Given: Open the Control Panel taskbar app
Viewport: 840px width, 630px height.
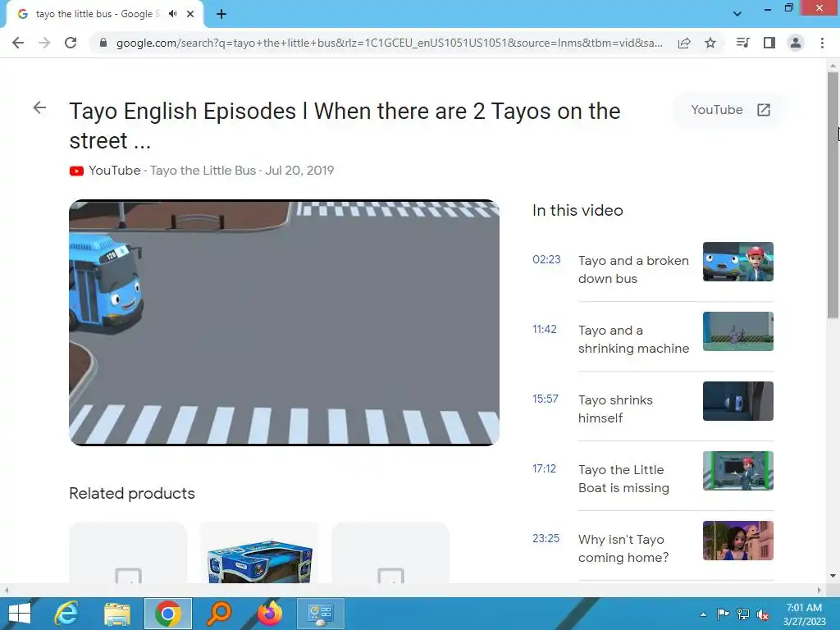Looking at the screenshot, I should (x=321, y=614).
